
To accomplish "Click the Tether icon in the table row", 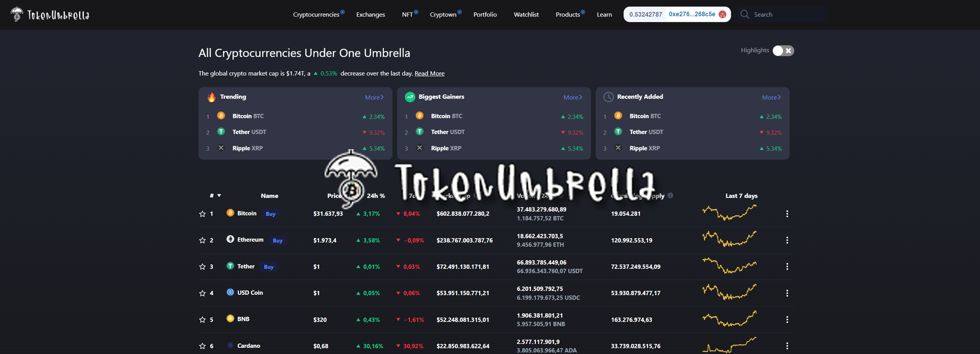I will click(230, 266).
